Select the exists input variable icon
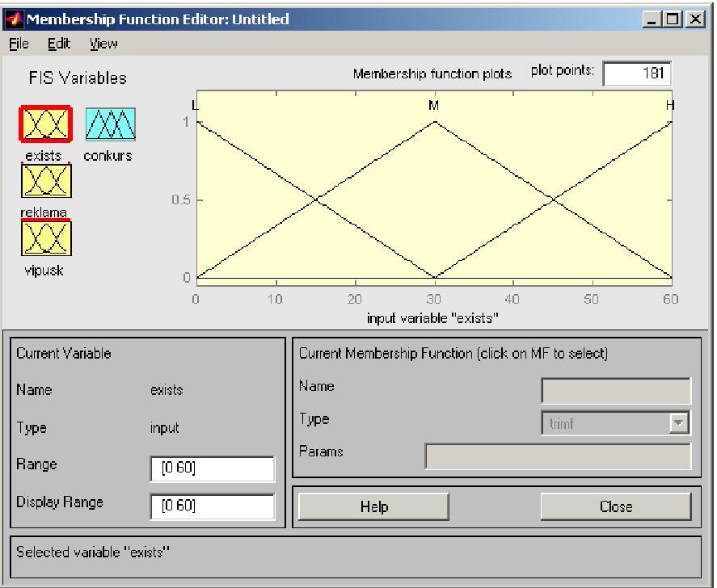Viewport: 717px width, 588px height. pyautogui.click(x=46, y=124)
